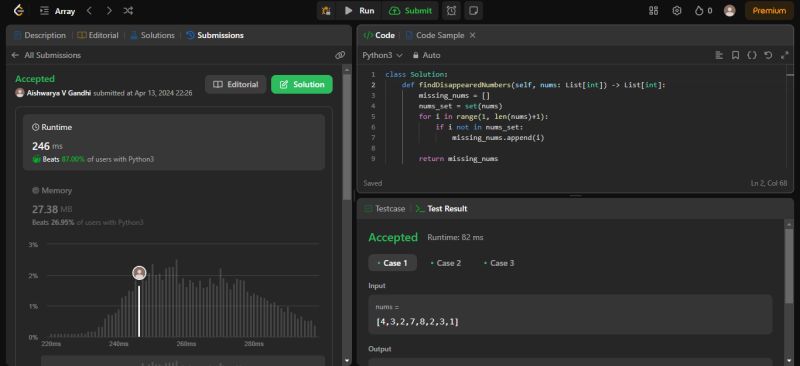This screenshot has height=366, width=800.
Task: Open Aishwarya V Gandhi profile link
Action: click(59, 93)
